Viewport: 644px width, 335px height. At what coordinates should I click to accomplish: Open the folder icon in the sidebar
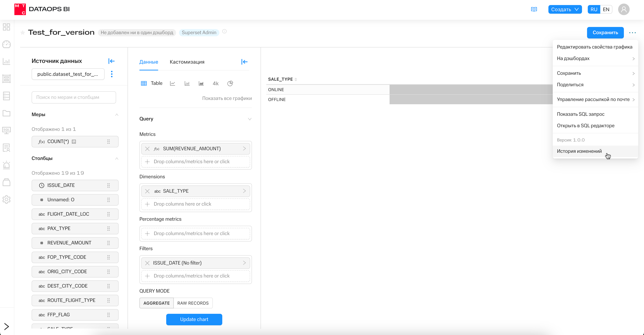[6, 113]
